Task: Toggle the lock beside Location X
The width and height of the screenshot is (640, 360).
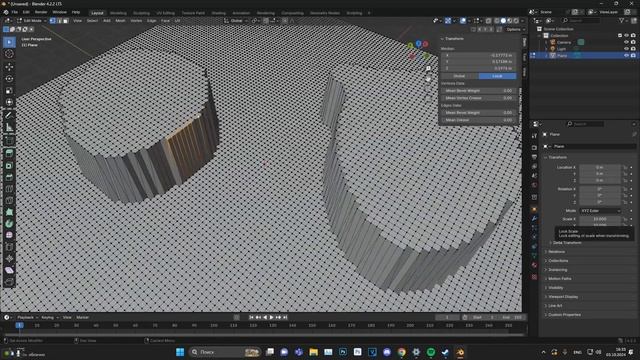Action: 625,167
